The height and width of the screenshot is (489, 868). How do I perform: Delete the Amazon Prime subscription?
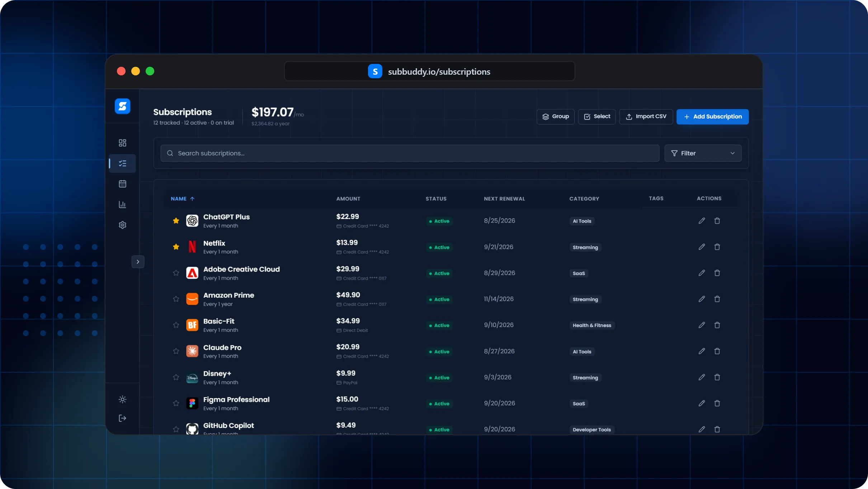click(717, 299)
